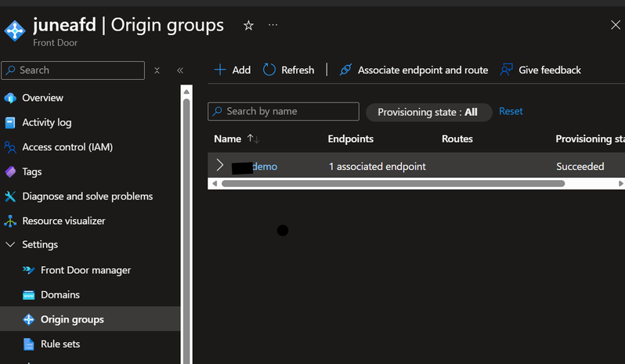Expand the demo origin group row

[220, 166]
